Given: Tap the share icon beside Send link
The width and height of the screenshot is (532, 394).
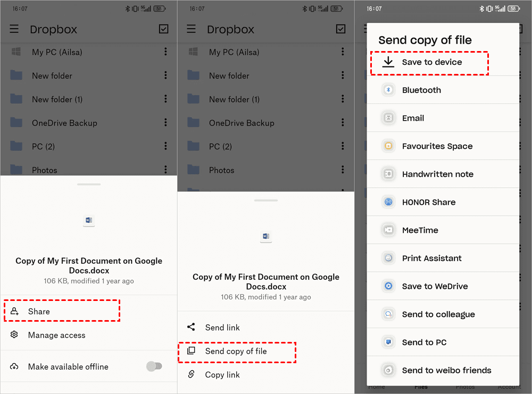Looking at the screenshot, I should coord(191,327).
